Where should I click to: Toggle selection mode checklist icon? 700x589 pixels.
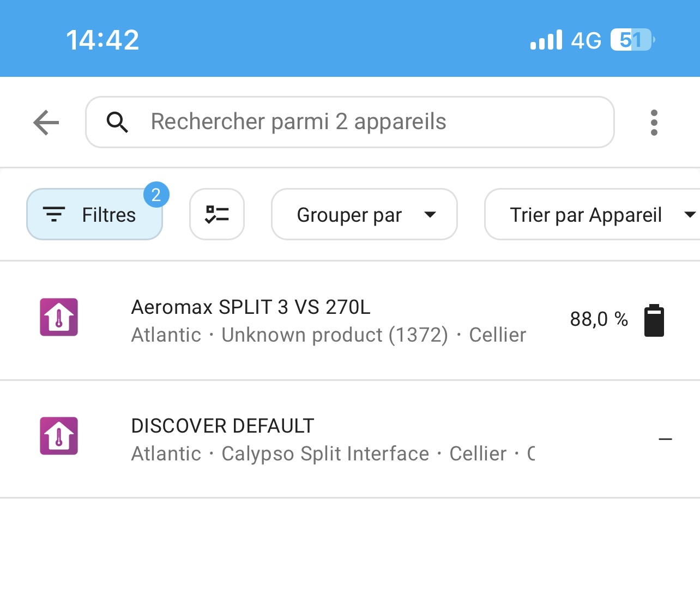click(217, 214)
